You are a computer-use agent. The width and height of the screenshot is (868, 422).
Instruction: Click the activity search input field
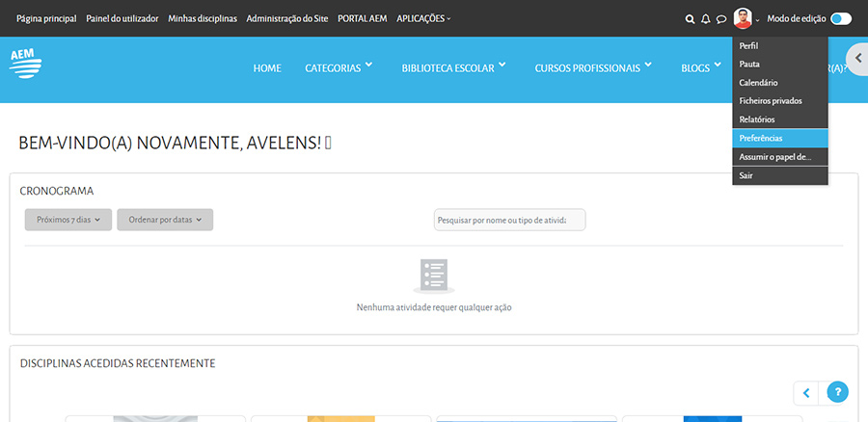509,220
